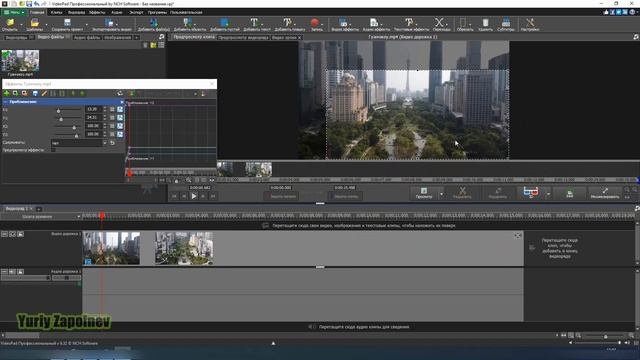Click the Субтитры (Subtitles) toolbar icon
Viewport: 640px width, 360px height.
tap(506, 22)
